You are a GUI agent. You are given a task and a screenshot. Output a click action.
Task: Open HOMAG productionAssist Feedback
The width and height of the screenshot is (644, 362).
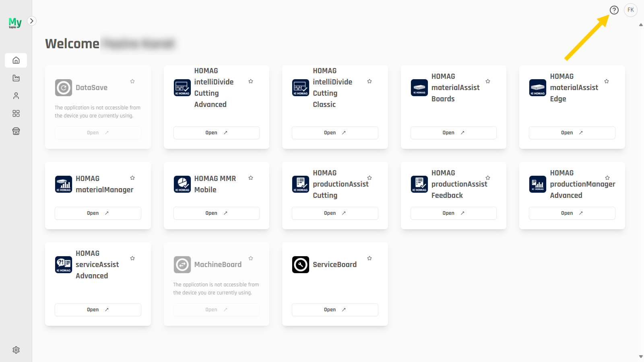454,213
